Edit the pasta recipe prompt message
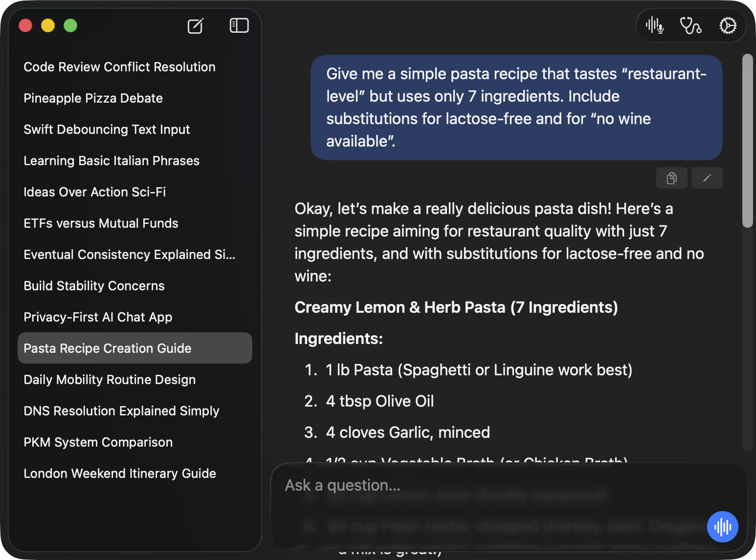 pyautogui.click(x=707, y=178)
